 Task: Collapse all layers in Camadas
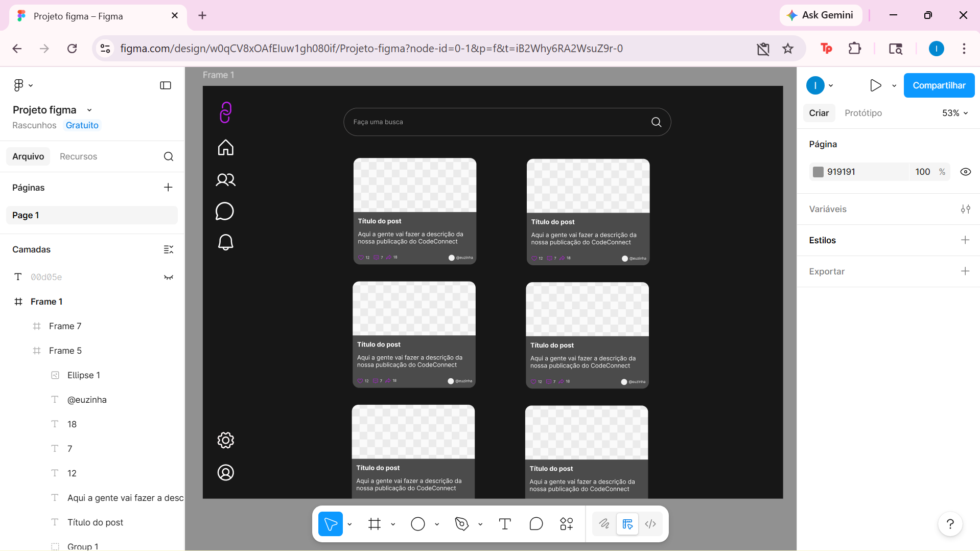pyautogui.click(x=169, y=249)
